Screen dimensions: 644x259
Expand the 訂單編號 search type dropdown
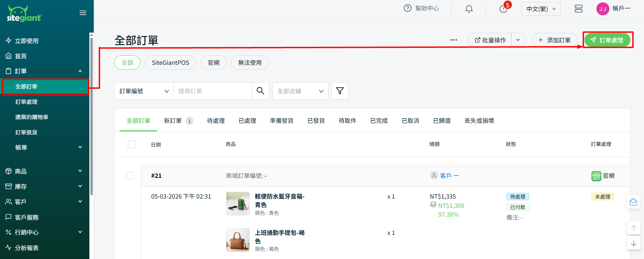point(144,91)
